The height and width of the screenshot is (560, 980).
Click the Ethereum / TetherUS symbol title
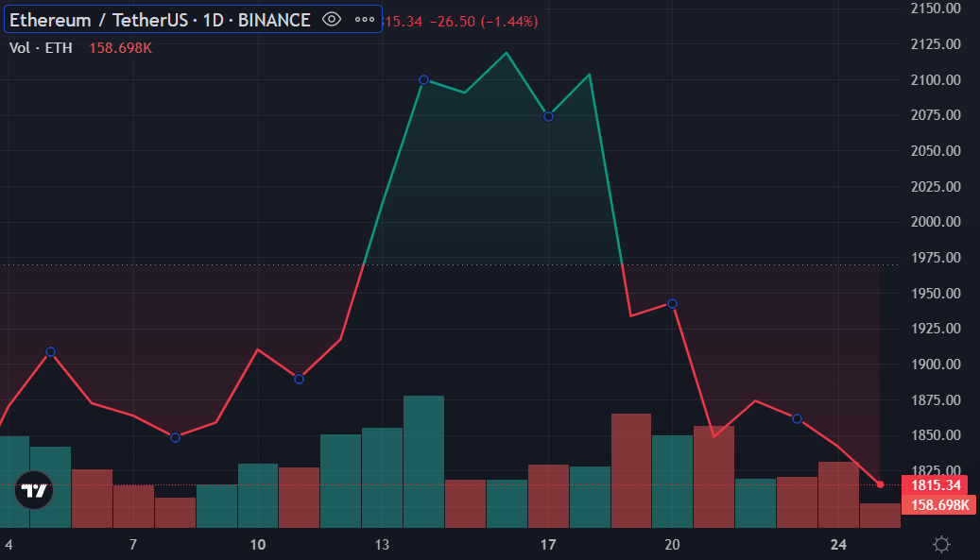(x=160, y=20)
